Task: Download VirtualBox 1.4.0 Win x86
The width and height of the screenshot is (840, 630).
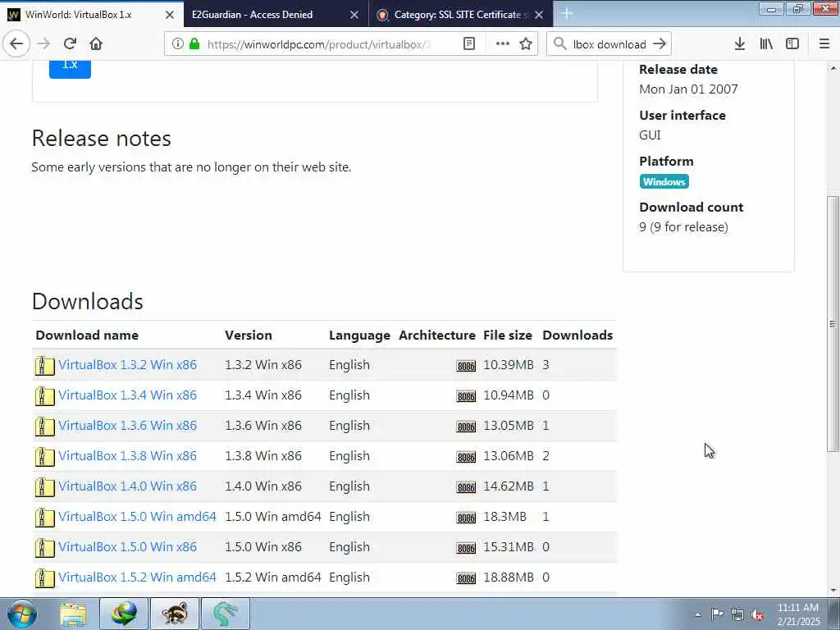Action: point(127,486)
